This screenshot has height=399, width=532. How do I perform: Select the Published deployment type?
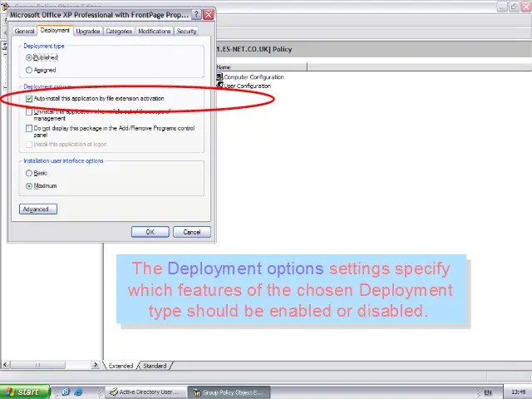coord(30,58)
